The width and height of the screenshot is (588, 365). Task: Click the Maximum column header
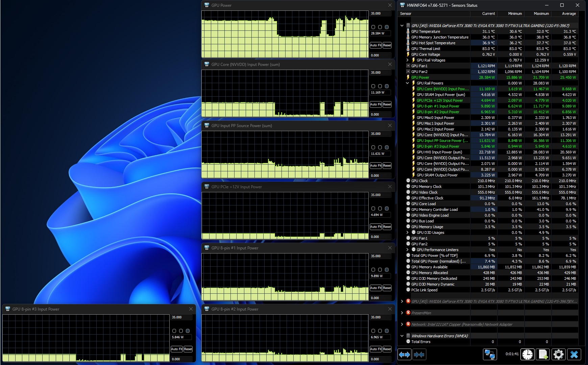[x=537, y=14]
